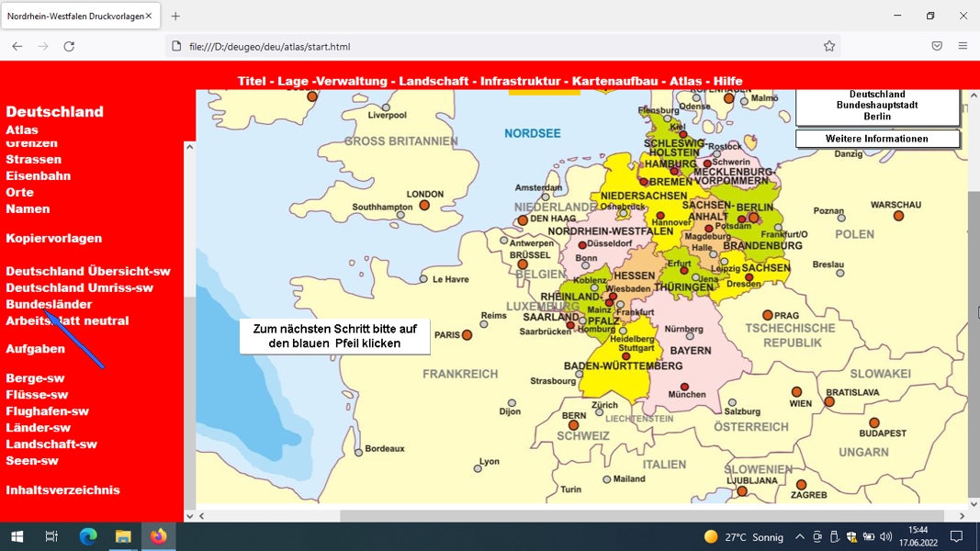Click the map's horizontal scroll right arrow
This screenshot has height=551, width=980.
point(962,516)
